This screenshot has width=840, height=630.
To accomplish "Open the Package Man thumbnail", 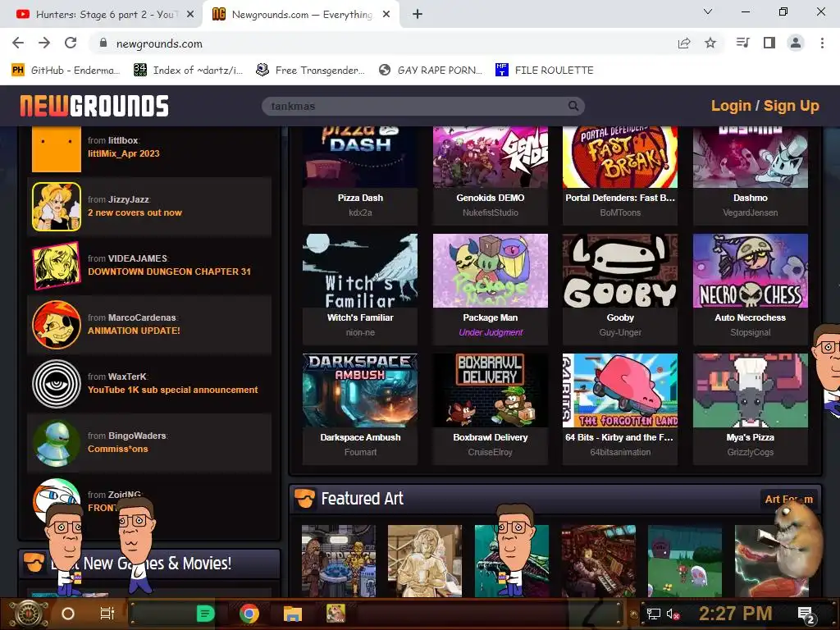I will (491, 271).
